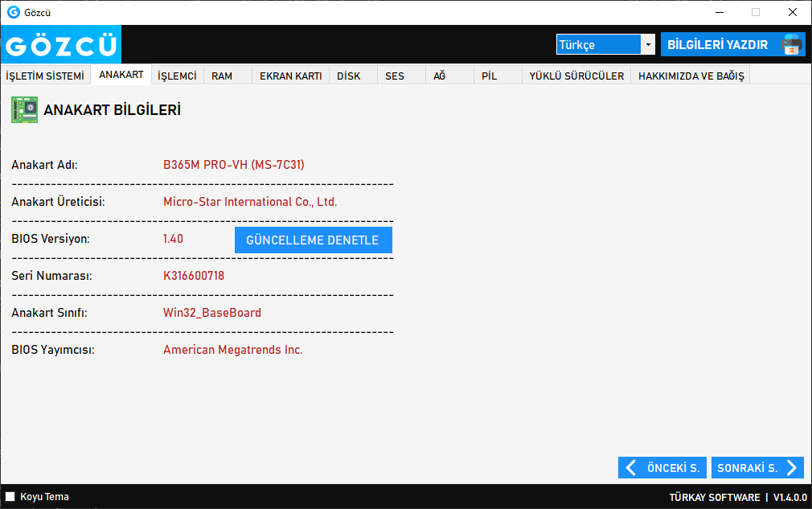Image resolution: width=812 pixels, height=509 pixels.
Task: Minimize the Gözcü window
Action: pos(720,12)
